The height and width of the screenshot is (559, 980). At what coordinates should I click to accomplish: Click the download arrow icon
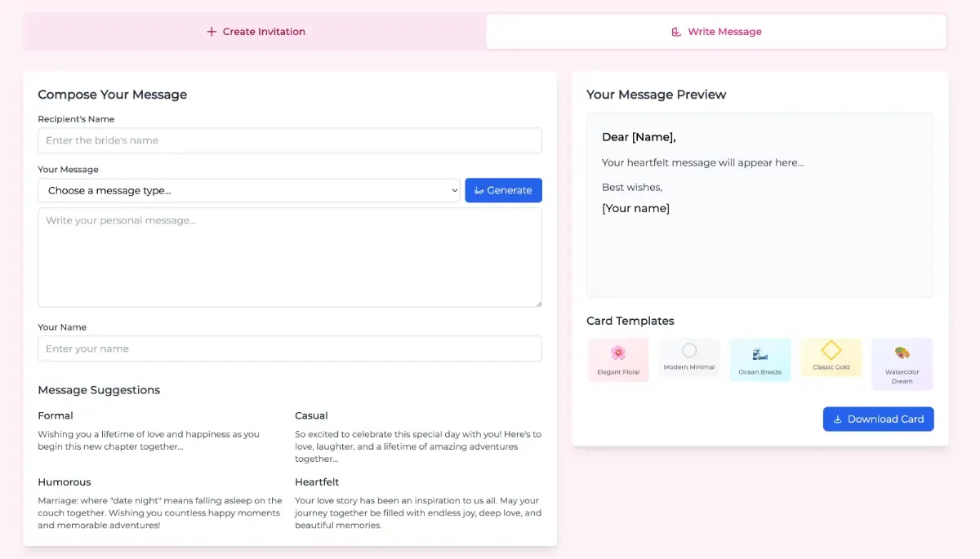click(x=837, y=419)
